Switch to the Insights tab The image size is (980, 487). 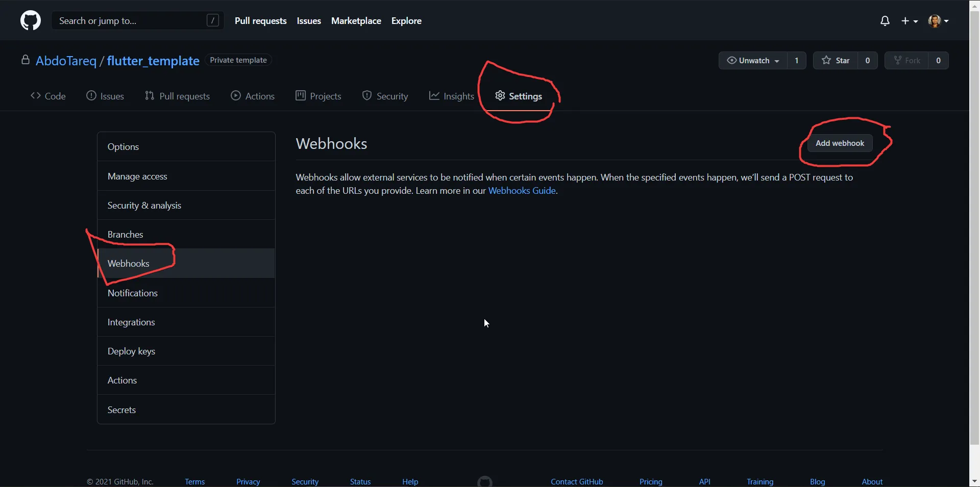[x=452, y=96]
